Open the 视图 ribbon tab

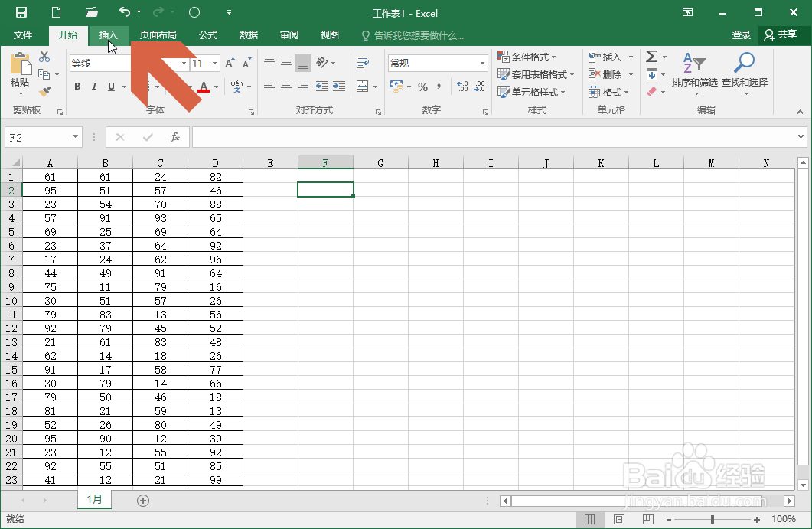tap(329, 34)
